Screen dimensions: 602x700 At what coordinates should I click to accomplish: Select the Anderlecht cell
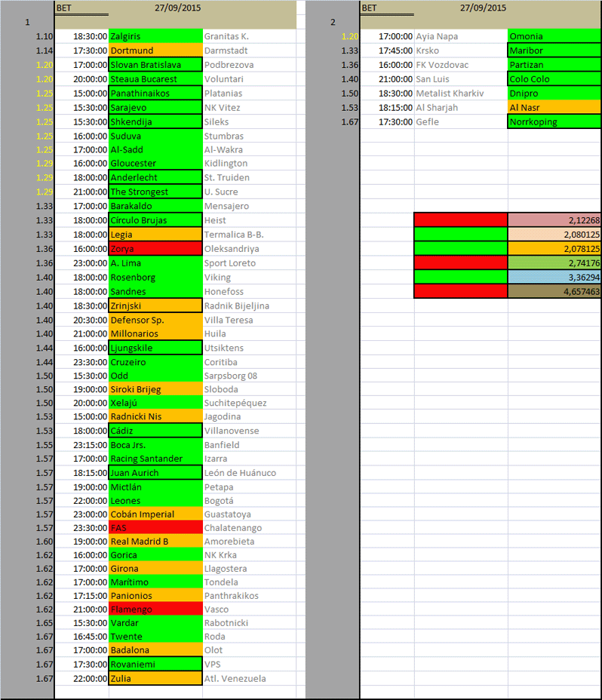coord(155,178)
